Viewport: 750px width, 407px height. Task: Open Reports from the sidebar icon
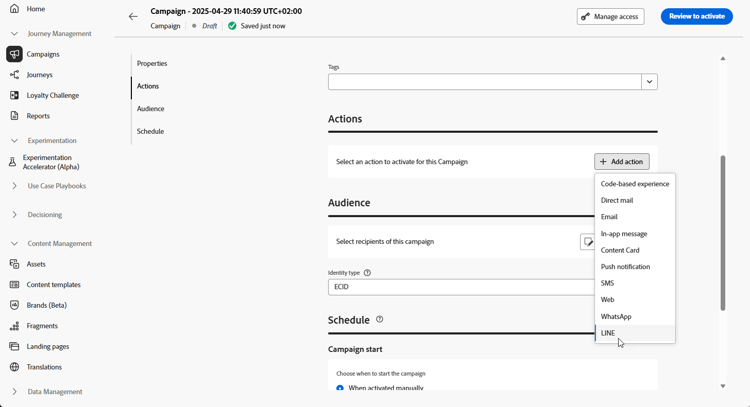(x=14, y=116)
